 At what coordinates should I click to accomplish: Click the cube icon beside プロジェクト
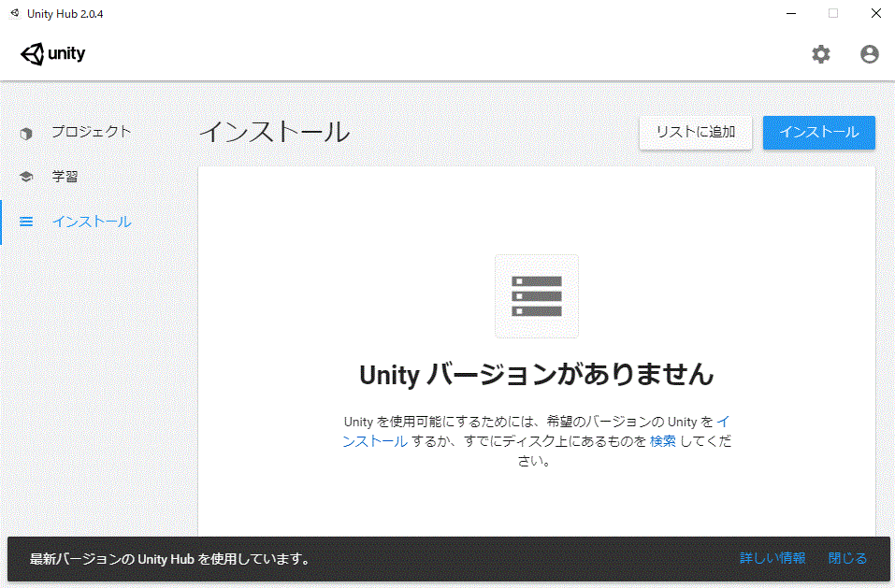(26, 133)
